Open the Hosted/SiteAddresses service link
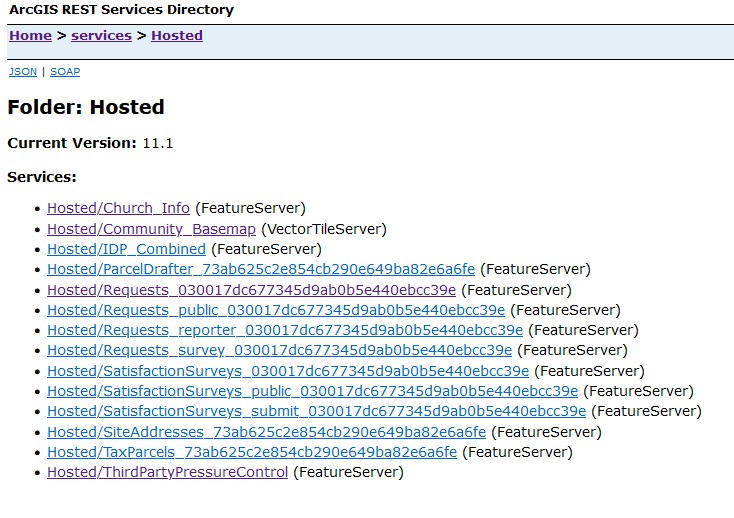The height and width of the screenshot is (518, 734). click(266, 432)
